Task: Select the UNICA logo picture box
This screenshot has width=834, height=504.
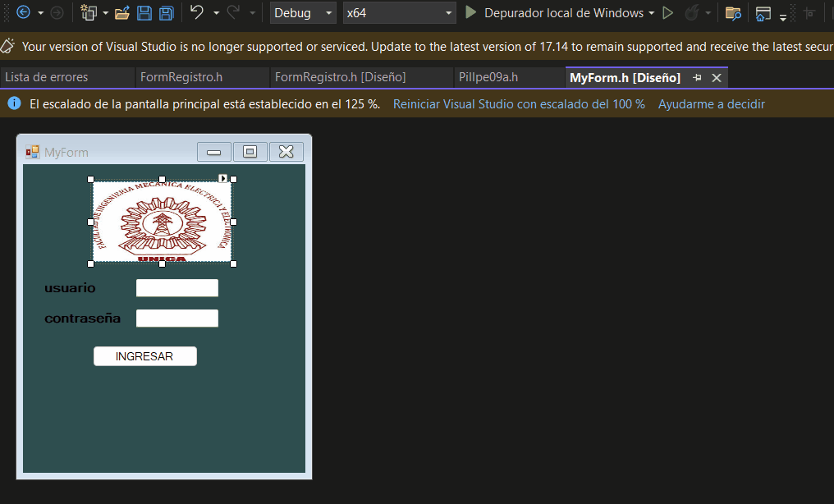Action: coord(162,222)
